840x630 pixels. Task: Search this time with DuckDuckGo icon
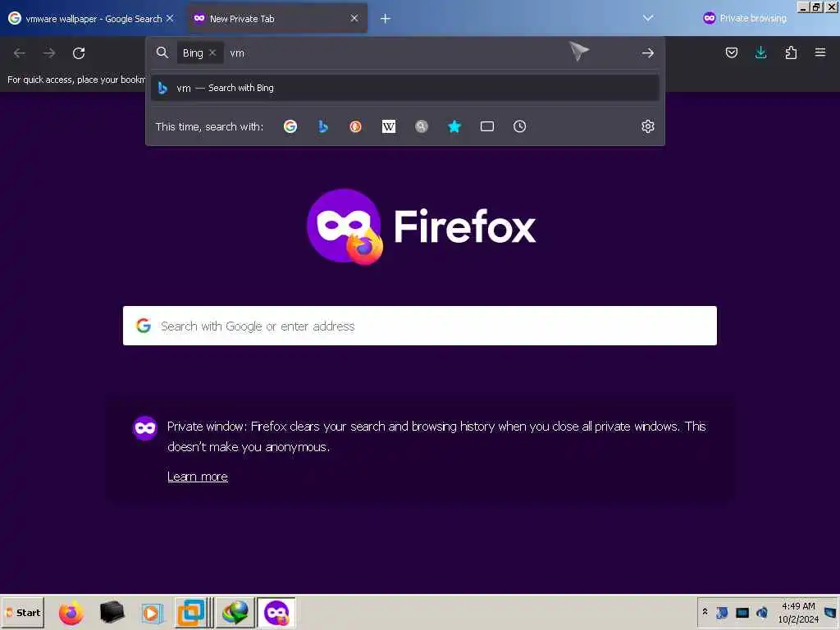tap(356, 126)
